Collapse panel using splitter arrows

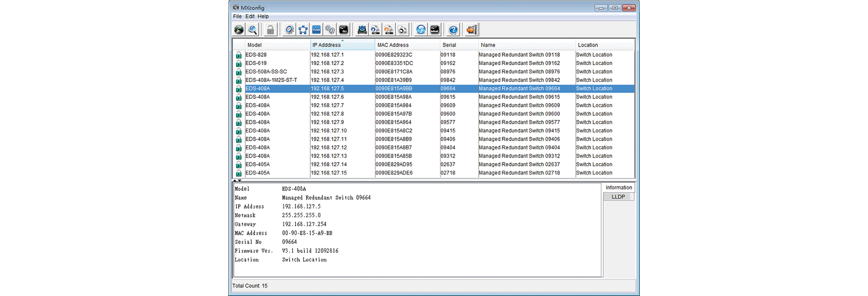pyautogui.click(x=238, y=181)
